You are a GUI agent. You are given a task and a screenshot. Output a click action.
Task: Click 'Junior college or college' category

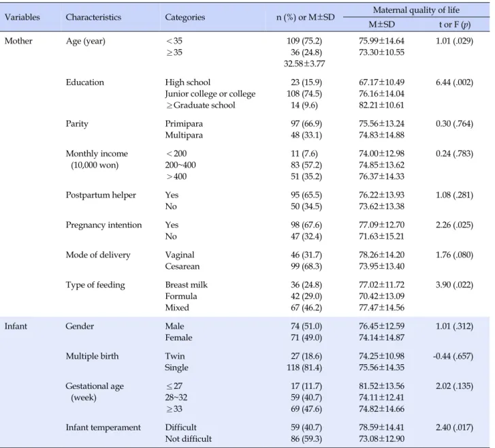(210, 94)
